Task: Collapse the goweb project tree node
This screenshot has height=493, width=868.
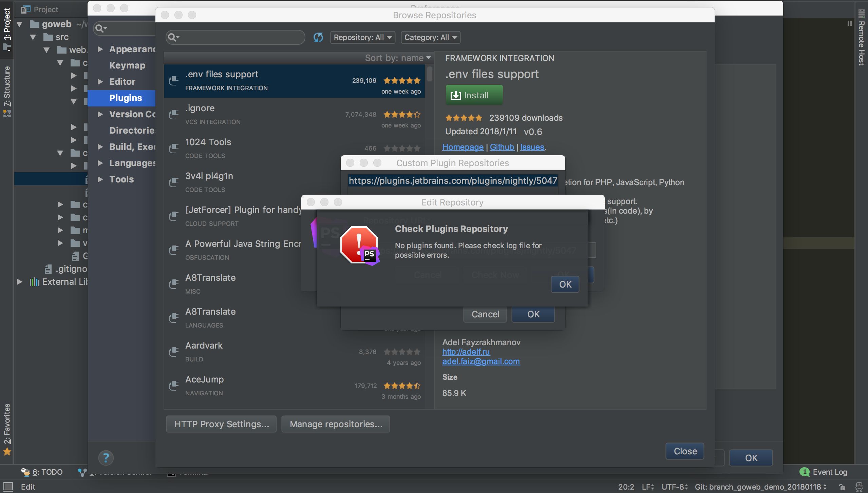Action: [19, 24]
